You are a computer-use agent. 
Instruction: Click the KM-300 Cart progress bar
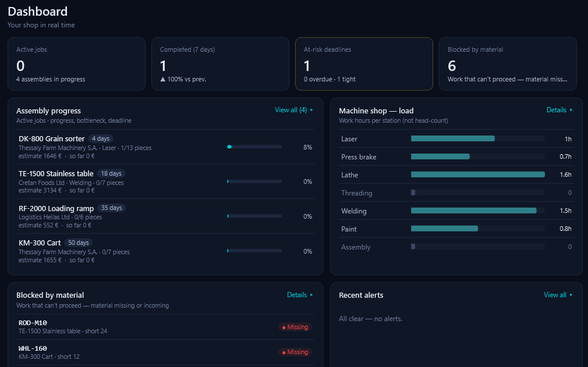pos(254,251)
